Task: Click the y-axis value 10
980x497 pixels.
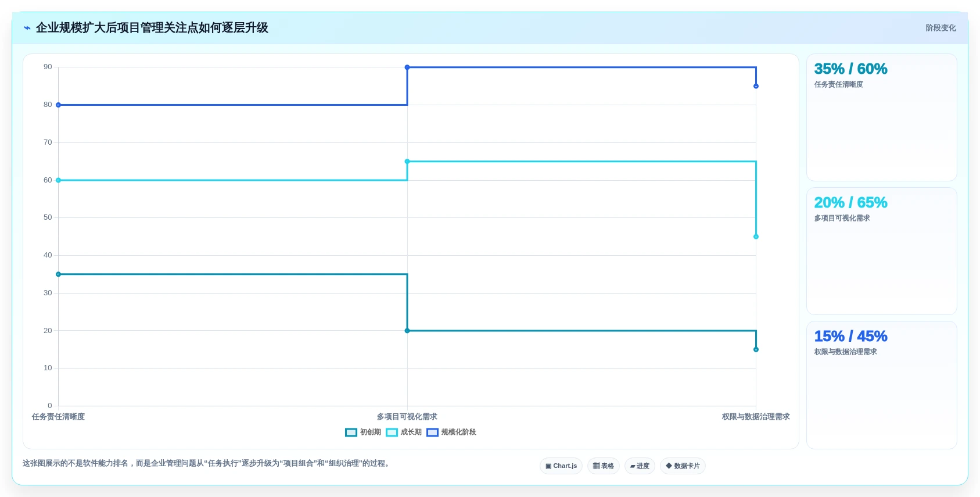Action: coord(48,368)
